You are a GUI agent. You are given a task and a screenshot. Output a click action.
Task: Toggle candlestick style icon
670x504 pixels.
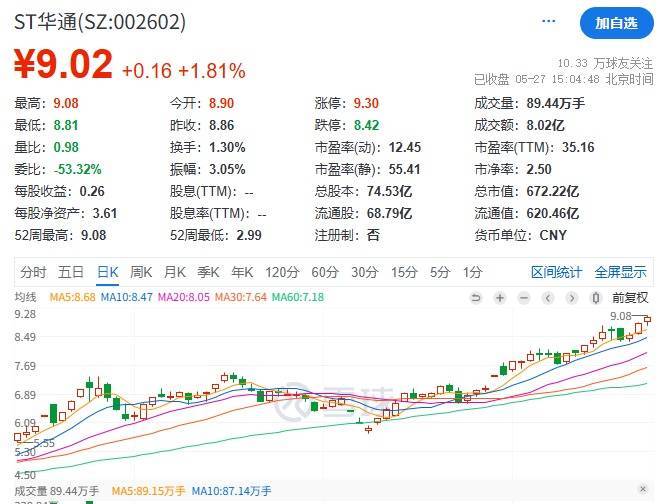596,298
